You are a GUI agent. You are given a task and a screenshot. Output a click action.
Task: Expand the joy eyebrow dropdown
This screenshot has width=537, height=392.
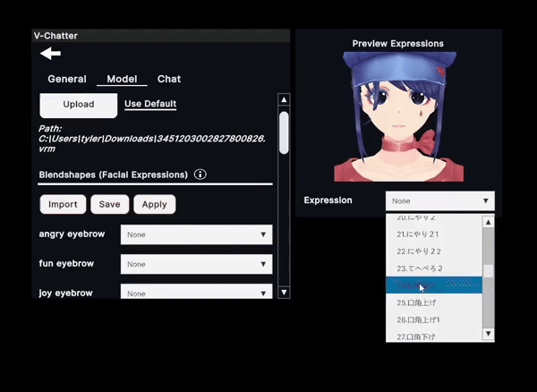[x=196, y=292]
